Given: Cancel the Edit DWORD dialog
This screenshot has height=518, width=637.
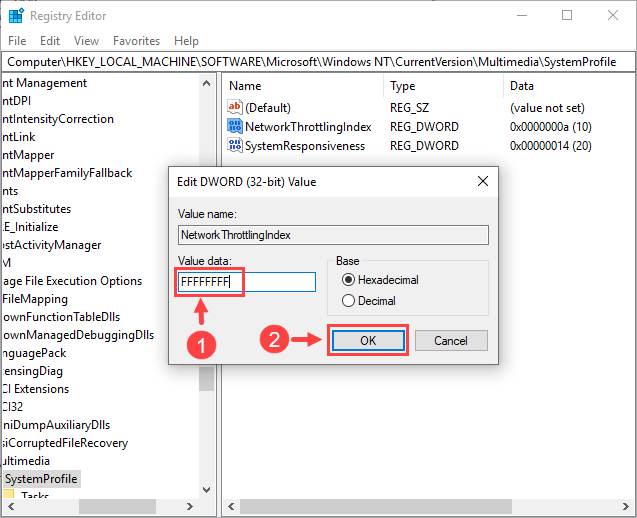Looking at the screenshot, I should pos(451,340).
